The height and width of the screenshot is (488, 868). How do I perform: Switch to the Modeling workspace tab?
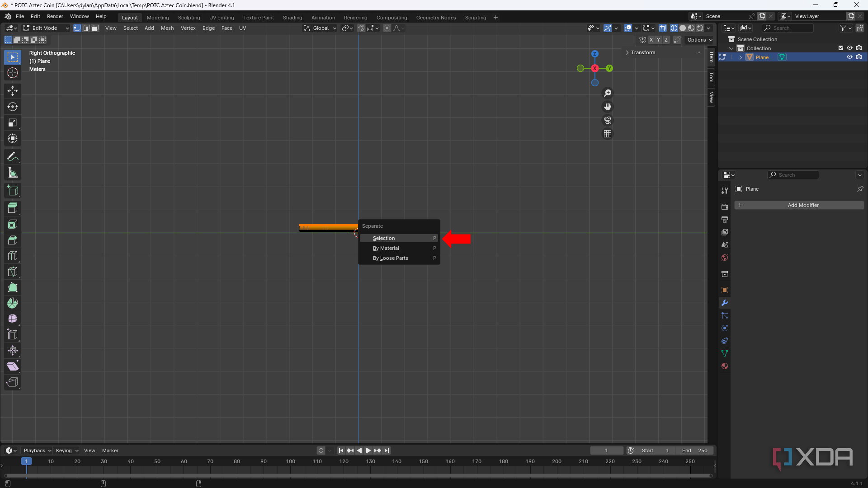(x=157, y=18)
